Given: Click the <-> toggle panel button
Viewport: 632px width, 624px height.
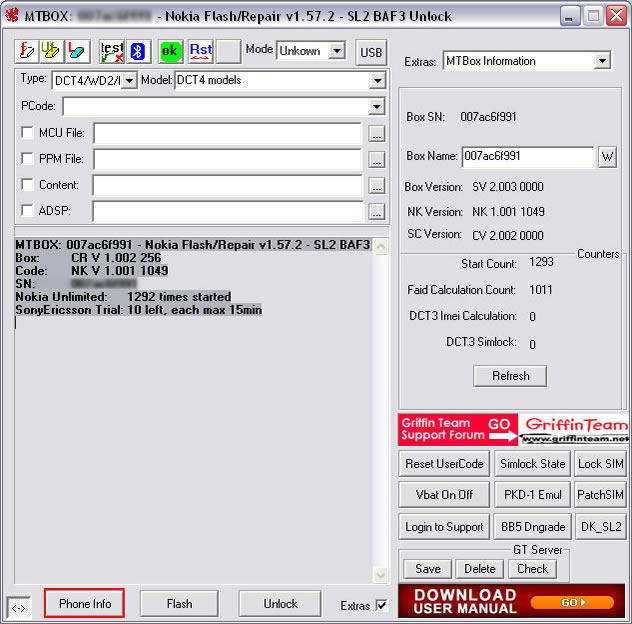Looking at the screenshot, I should [x=19, y=608].
